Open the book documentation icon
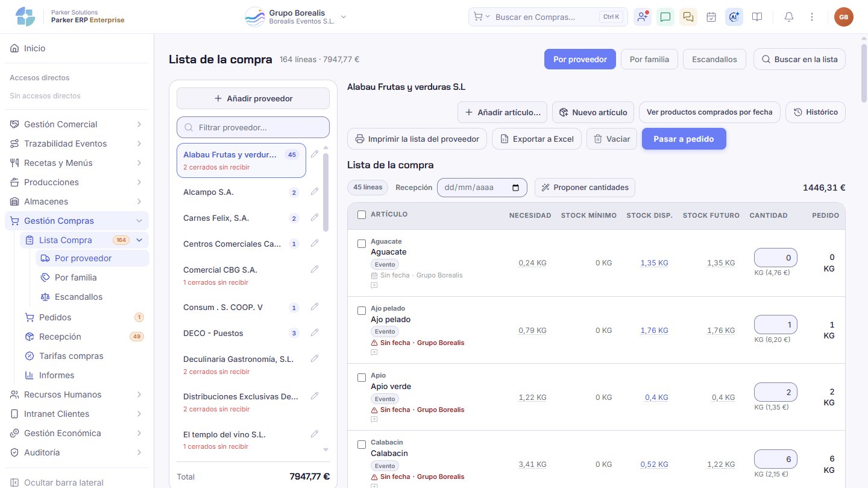 click(757, 17)
